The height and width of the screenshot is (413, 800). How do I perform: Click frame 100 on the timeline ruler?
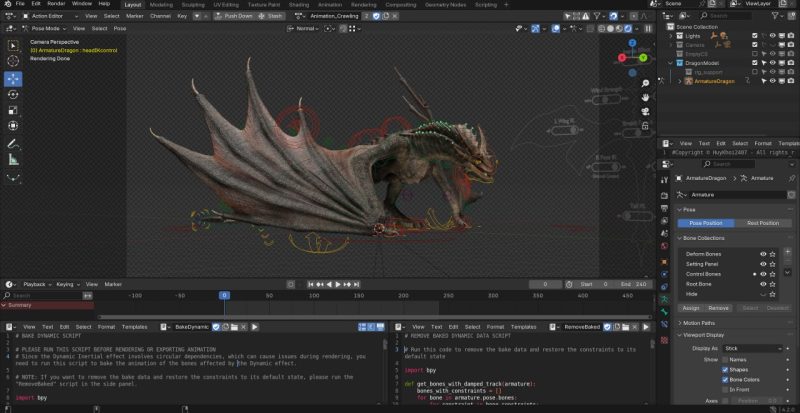313,296
